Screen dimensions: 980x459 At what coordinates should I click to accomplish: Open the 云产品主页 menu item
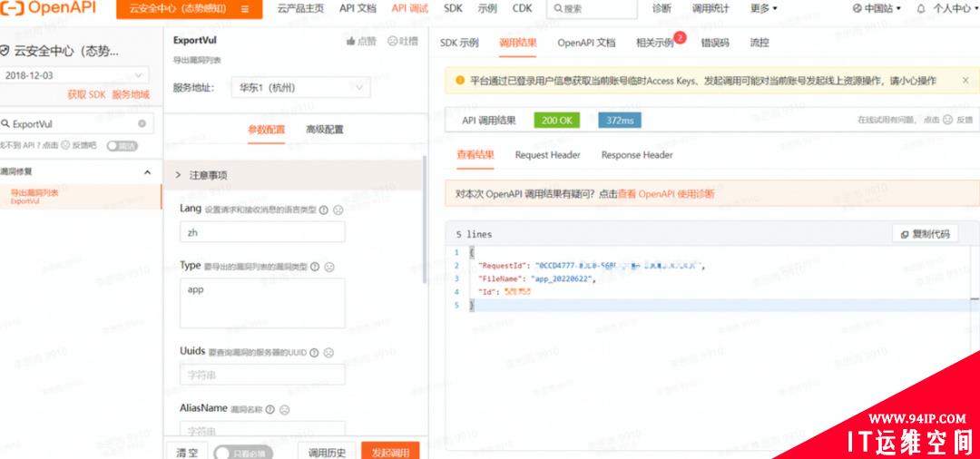click(x=300, y=9)
